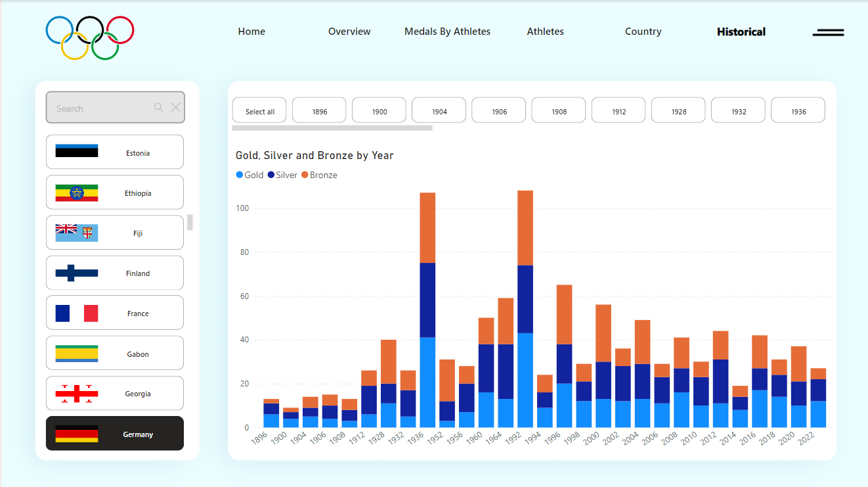Clear search with the X icon
Screen dimensions: 868x487
click(x=175, y=108)
